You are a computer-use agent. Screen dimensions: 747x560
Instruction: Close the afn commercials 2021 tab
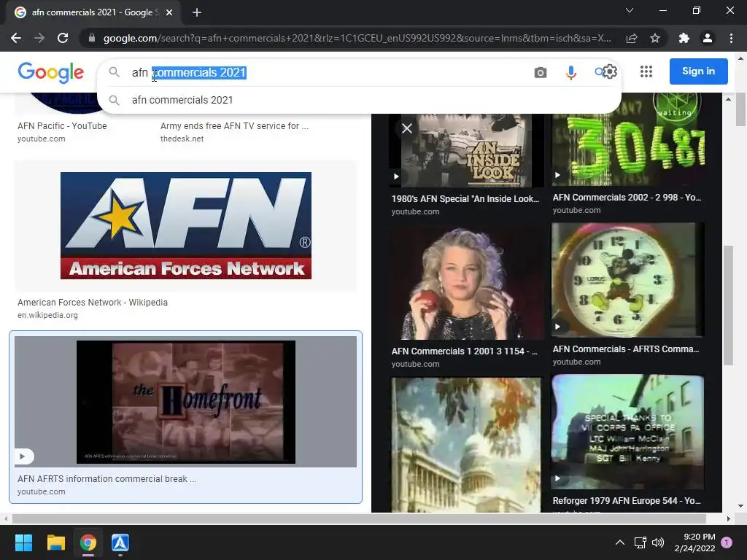click(169, 12)
